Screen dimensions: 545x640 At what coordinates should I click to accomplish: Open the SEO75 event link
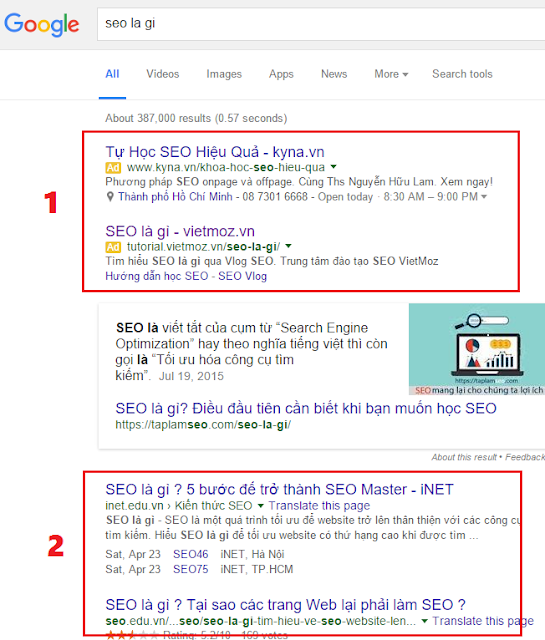coord(191,569)
